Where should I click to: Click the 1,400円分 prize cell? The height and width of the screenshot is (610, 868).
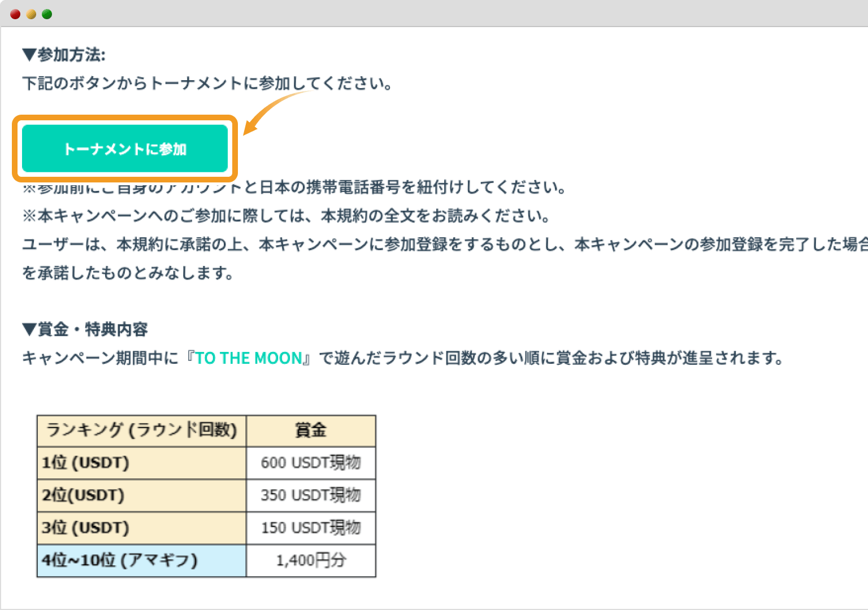coord(311,560)
